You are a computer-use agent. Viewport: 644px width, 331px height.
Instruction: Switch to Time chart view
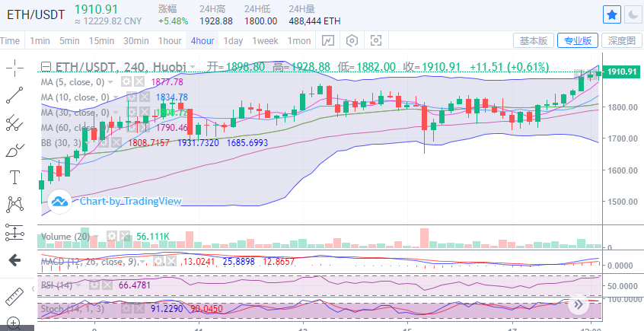click(10, 40)
